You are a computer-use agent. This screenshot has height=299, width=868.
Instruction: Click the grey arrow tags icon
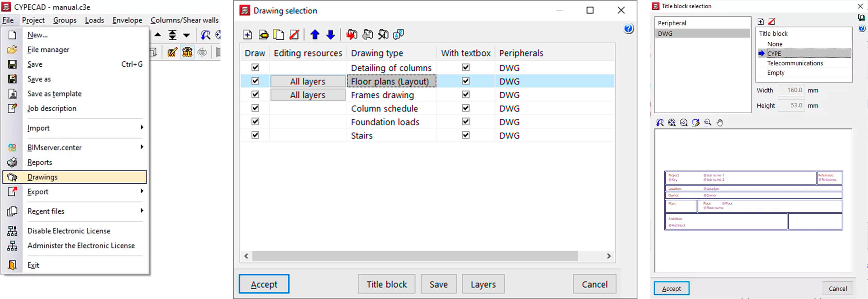[x=367, y=34]
